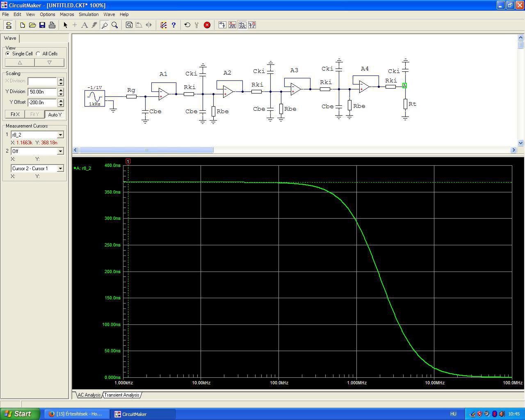This screenshot has width=525, height=420.
Task: Select the Zoom magnifier tool
Action: pyautogui.click(x=114, y=25)
